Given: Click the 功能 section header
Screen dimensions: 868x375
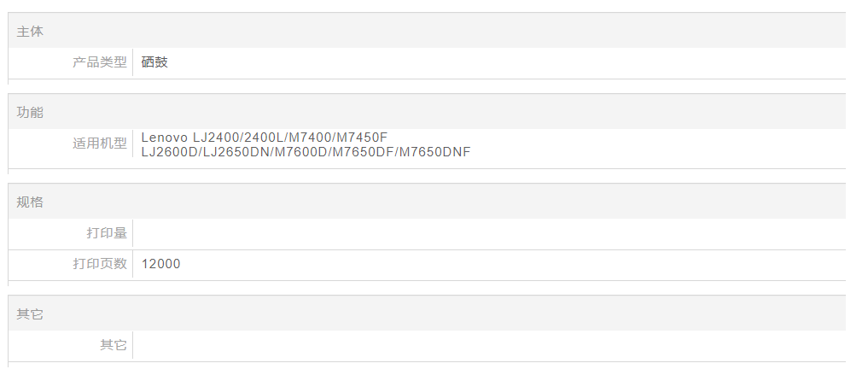Looking at the screenshot, I should [x=30, y=113].
